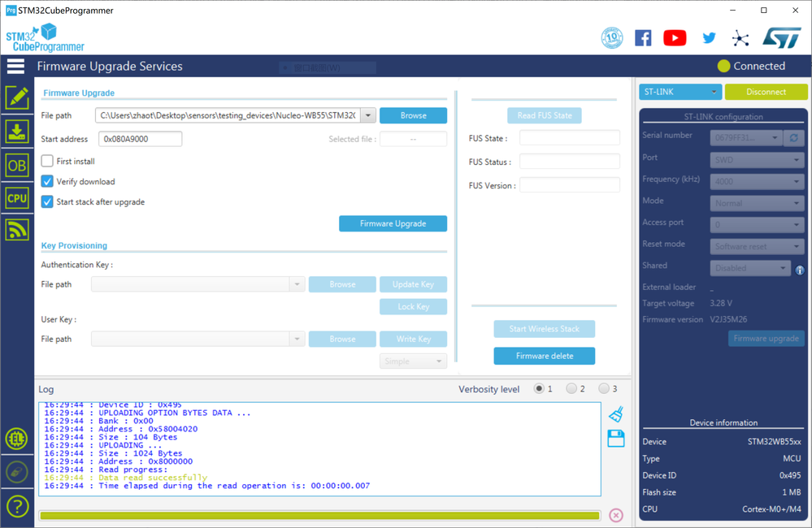
Task: Uncheck Start stack after upgrade
Action: click(x=47, y=202)
